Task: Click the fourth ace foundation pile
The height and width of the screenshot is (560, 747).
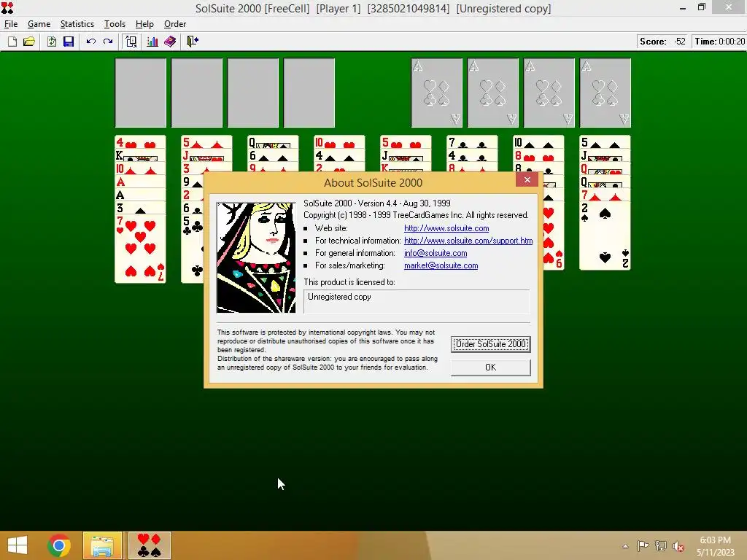Action: 605,93
